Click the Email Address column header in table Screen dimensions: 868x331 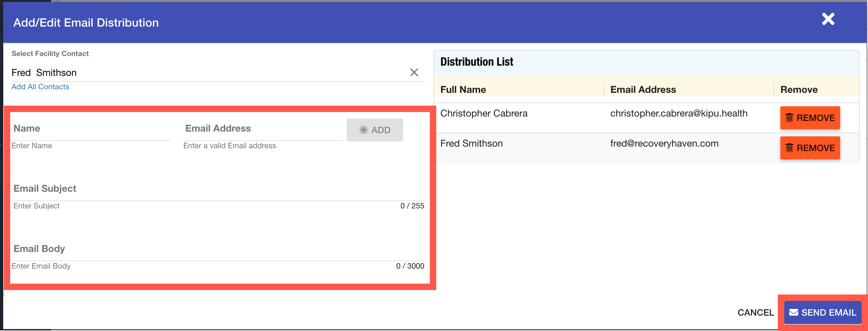click(x=643, y=89)
